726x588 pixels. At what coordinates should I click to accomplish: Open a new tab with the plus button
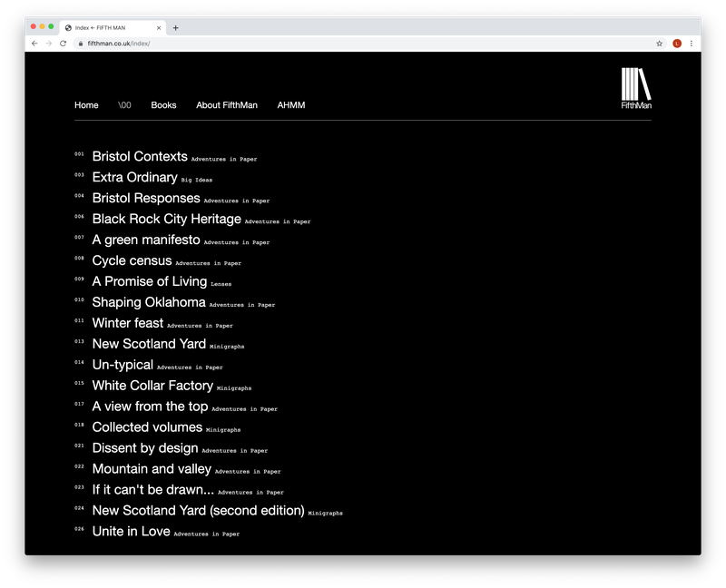pos(175,28)
